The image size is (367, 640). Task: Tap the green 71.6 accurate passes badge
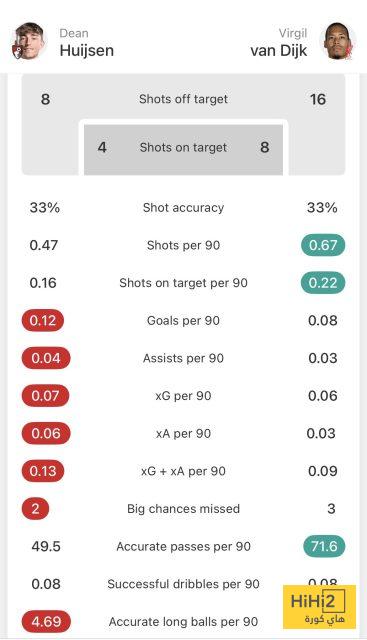click(324, 546)
